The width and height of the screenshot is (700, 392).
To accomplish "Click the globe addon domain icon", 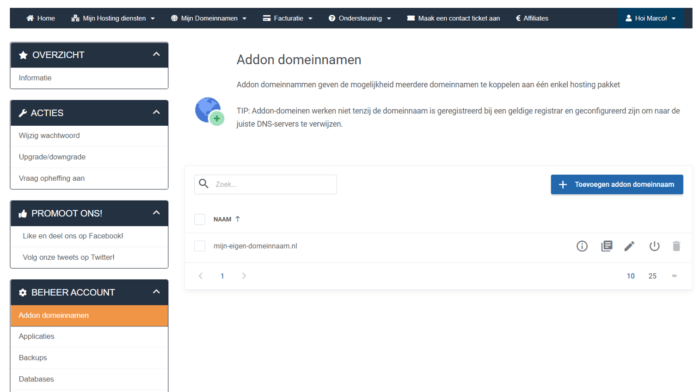I will (209, 112).
